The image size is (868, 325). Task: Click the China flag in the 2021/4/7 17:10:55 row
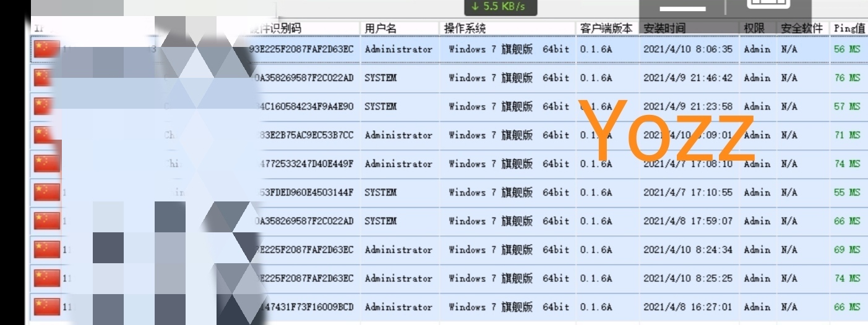click(47, 192)
